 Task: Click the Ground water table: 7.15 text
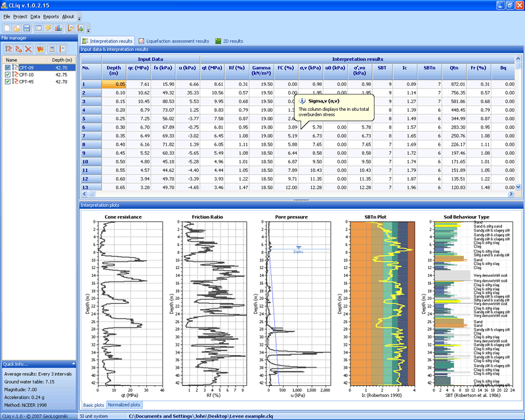coord(29,381)
